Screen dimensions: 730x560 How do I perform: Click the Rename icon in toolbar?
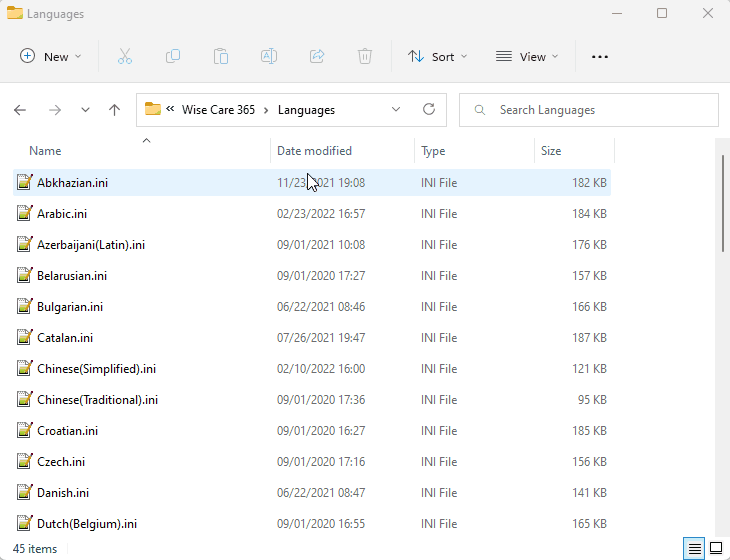pyautogui.click(x=269, y=56)
